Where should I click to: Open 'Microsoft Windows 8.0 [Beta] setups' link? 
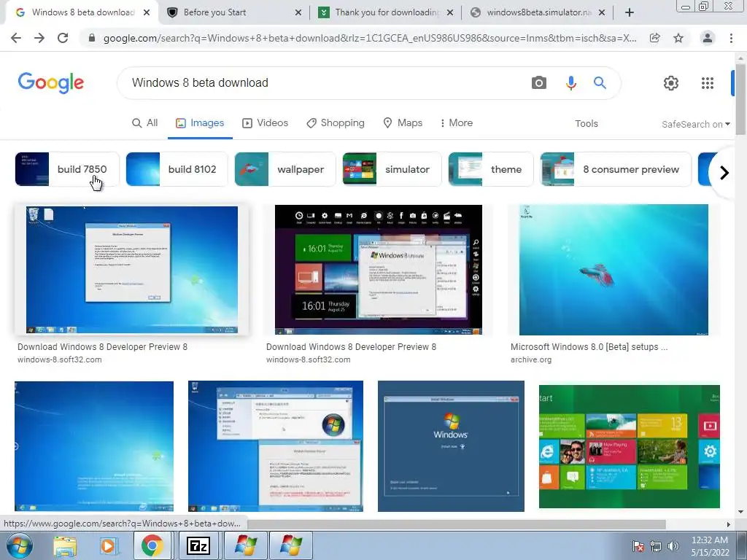coord(589,347)
